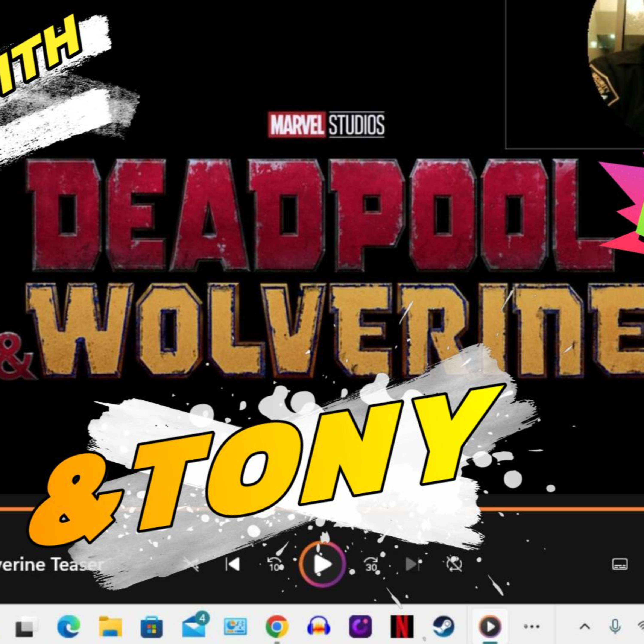644x644 pixels.
Task: Launch Google Chrome from the taskbar
Action: pyautogui.click(x=277, y=627)
